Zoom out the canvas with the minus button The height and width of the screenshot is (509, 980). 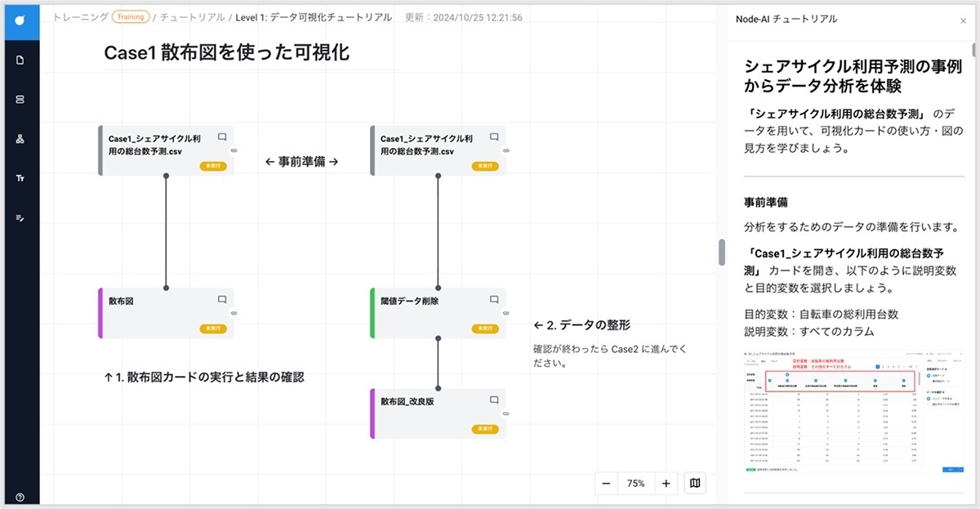[x=606, y=484]
